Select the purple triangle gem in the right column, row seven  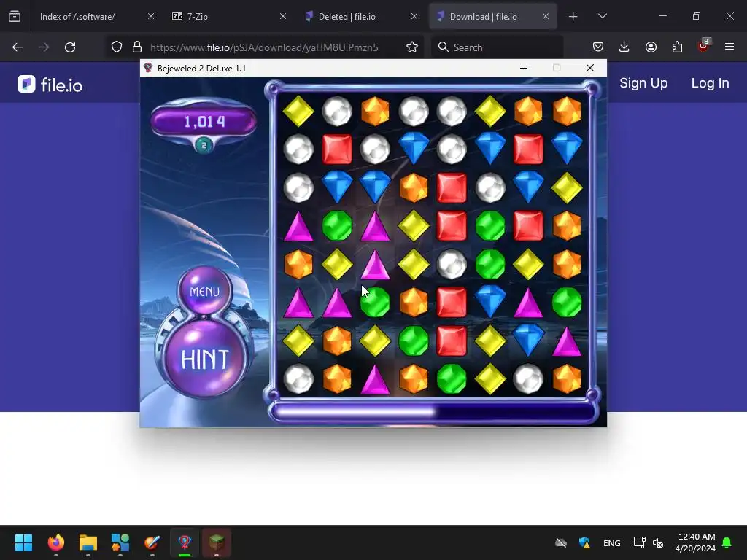coord(566,341)
